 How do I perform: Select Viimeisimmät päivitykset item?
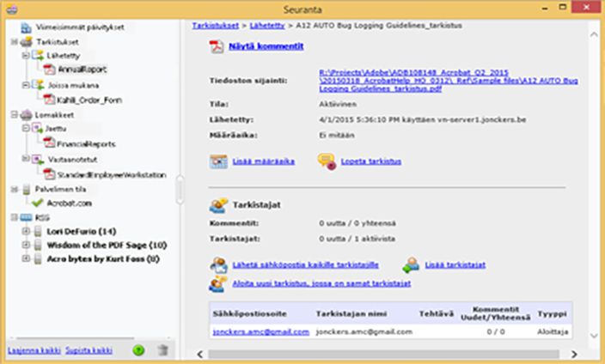point(80,27)
